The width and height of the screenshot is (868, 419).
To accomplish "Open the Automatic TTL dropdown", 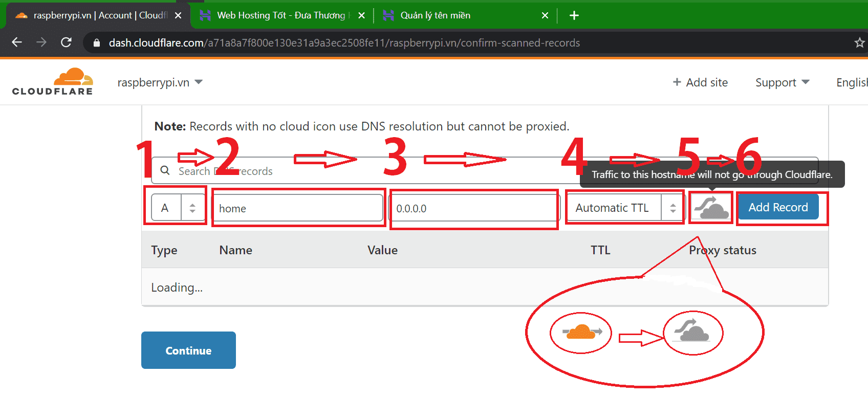I will coord(625,208).
